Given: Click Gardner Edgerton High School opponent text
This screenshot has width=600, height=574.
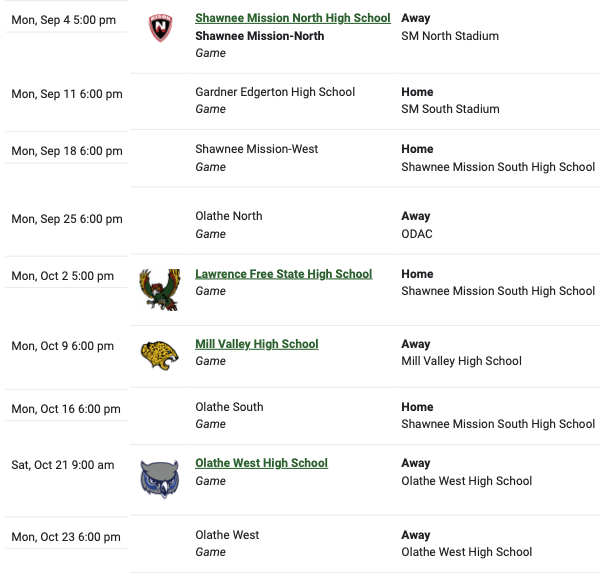Looking at the screenshot, I should click(275, 92).
